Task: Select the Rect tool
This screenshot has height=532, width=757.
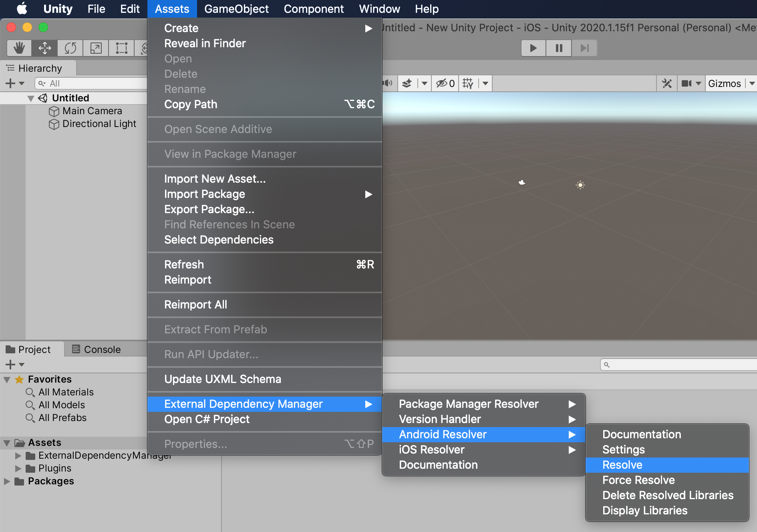Action: 121,48
